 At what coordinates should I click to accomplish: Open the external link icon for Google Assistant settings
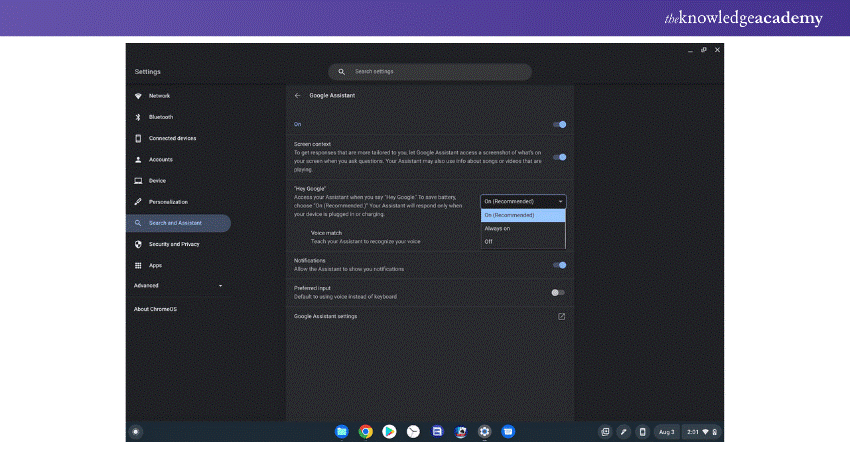point(561,316)
